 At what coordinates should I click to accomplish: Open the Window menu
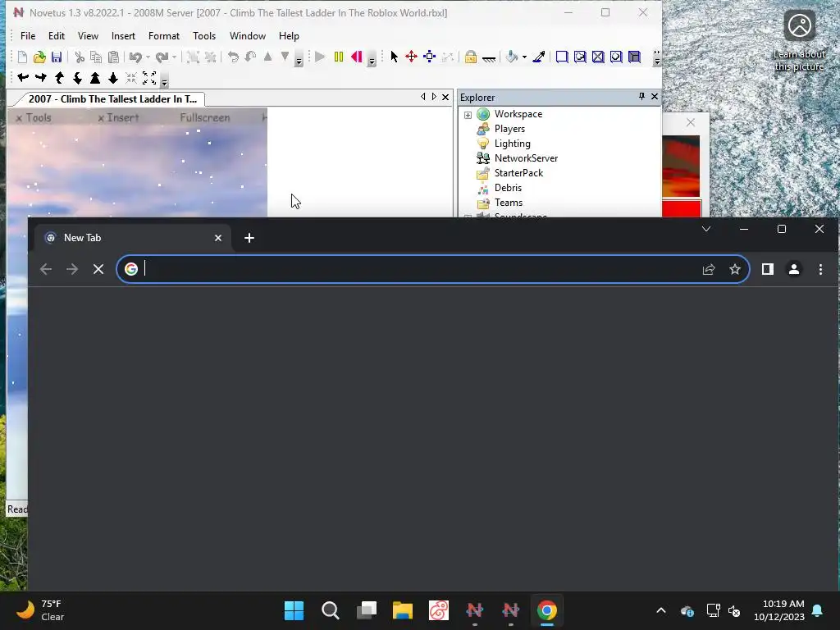(x=248, y=36)
